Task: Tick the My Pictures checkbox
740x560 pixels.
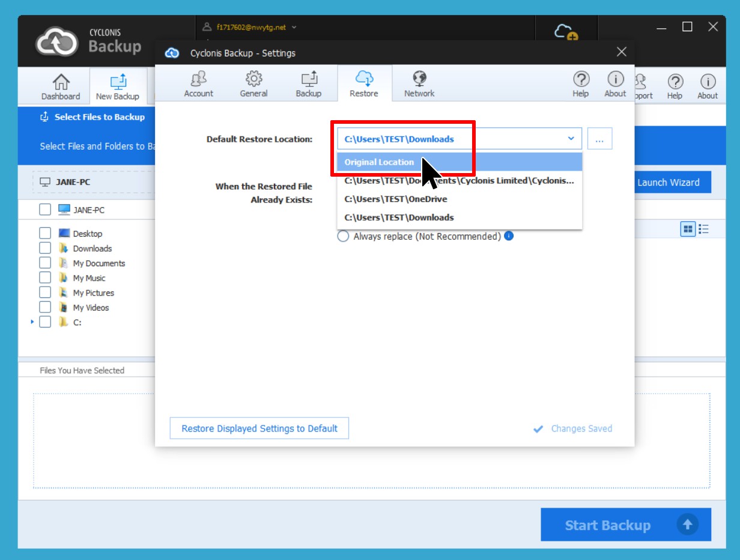Action: [45, 293]
